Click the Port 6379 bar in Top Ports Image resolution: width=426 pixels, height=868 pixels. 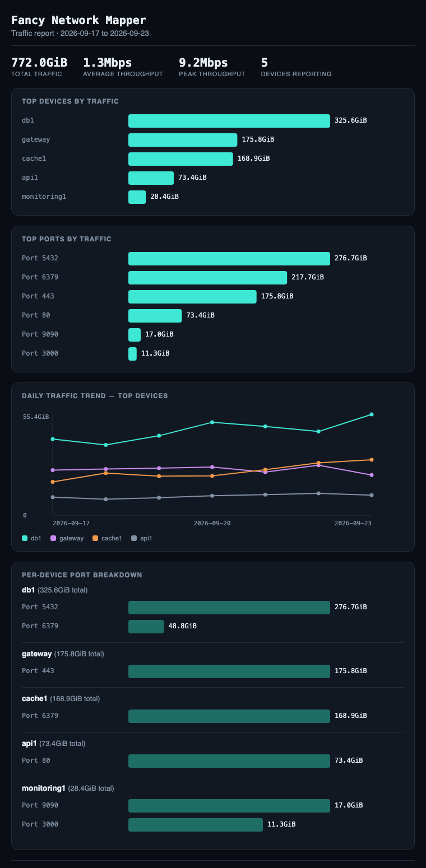click(x=207, y=278)
